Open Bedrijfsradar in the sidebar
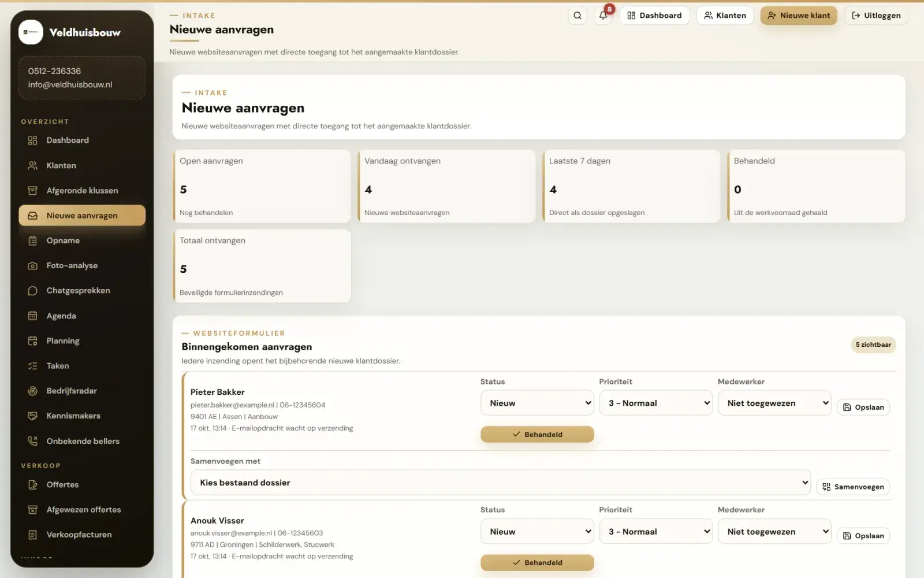 pyautogui.click(x=82, y=391)
